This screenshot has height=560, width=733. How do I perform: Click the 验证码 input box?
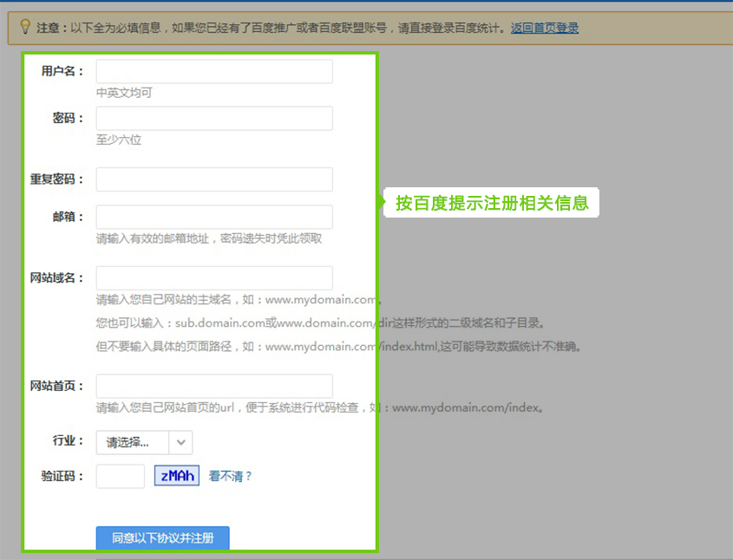pyautogui.click(x=120, y=476)
